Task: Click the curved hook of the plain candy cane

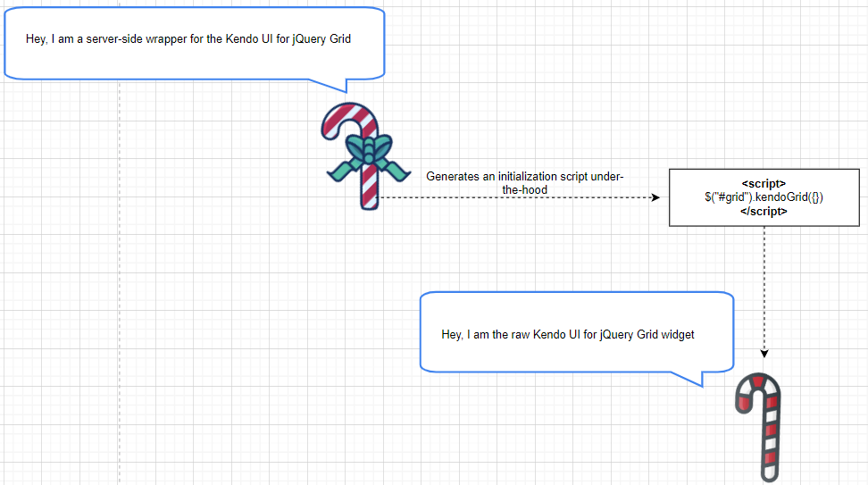Action: click(757, 389)
